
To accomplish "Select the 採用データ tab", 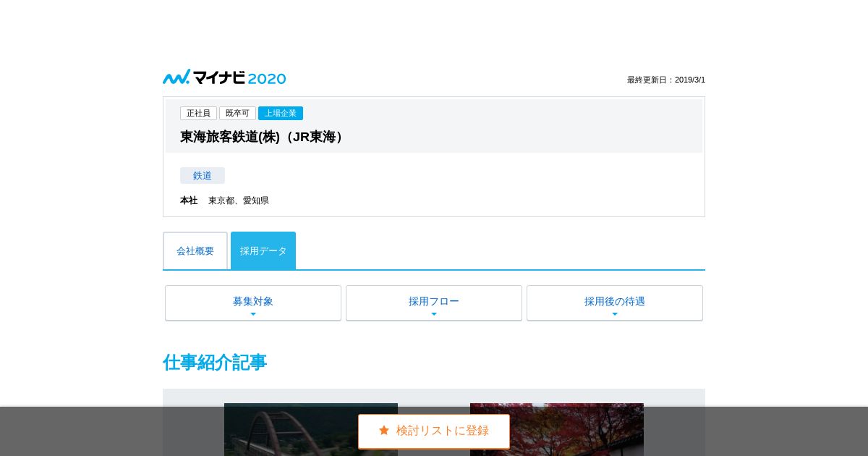I will click(263, 250).
